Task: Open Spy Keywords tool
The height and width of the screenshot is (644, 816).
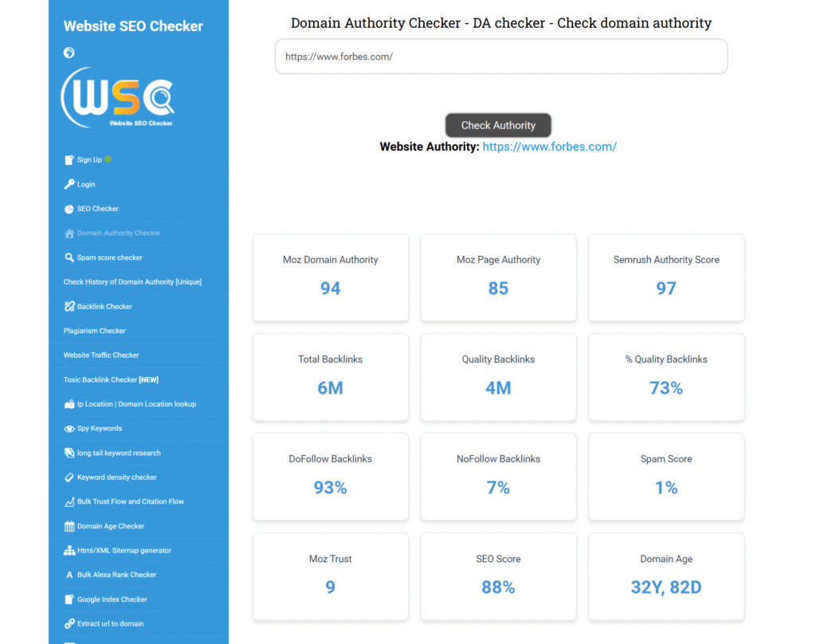Action: (139, 429)
